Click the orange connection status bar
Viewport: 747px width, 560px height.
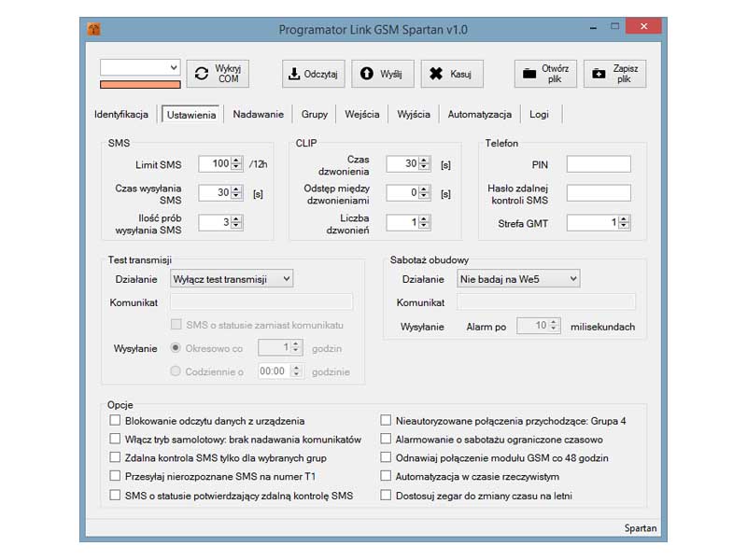coord(140,84)
